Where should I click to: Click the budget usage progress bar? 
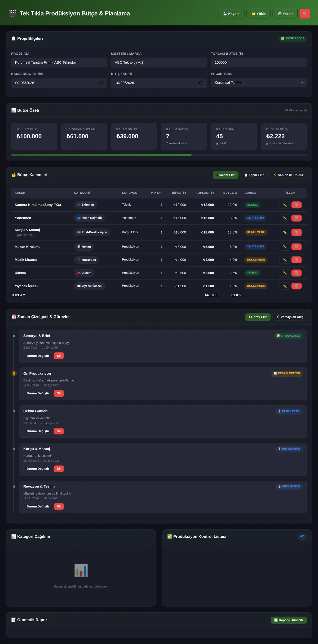pos(159,155)
